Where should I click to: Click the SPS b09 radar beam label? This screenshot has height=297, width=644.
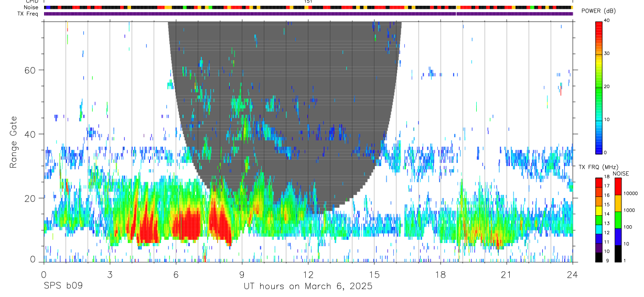pyautogui.click(x=62, y=287)
